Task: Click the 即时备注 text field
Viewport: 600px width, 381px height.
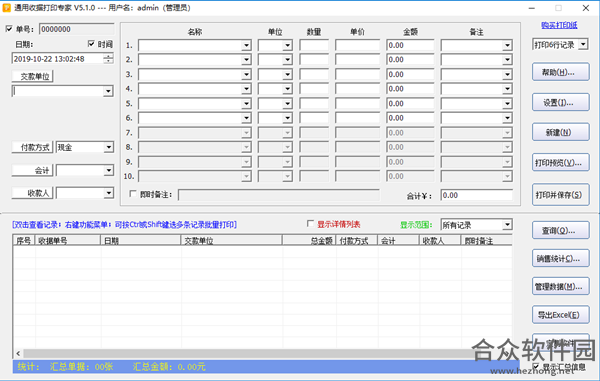Action: pyautogui.click(x=279, y=195)
